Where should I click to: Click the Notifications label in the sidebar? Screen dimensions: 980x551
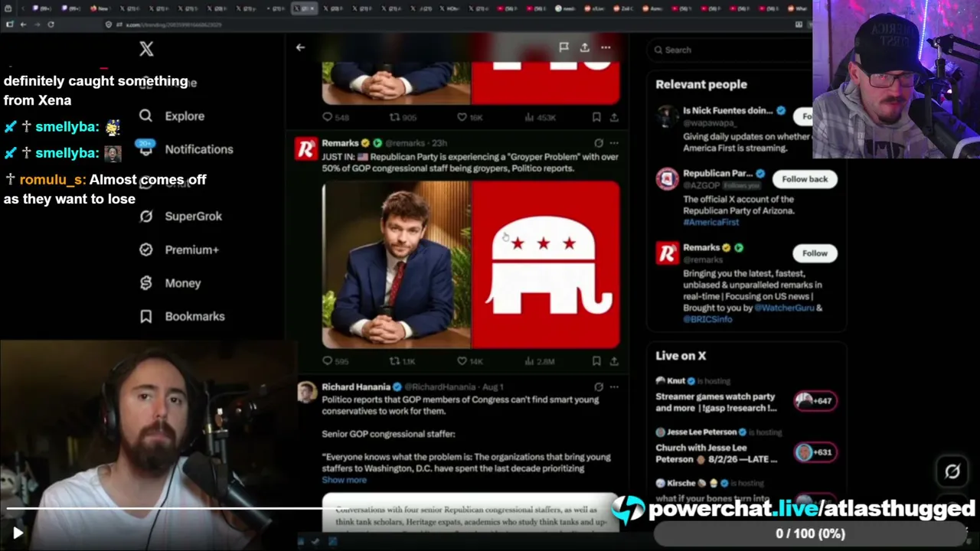pos(199,149)
